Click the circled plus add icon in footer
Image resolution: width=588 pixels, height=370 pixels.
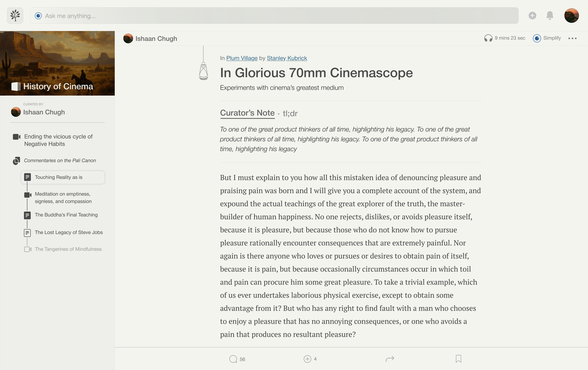307,359
